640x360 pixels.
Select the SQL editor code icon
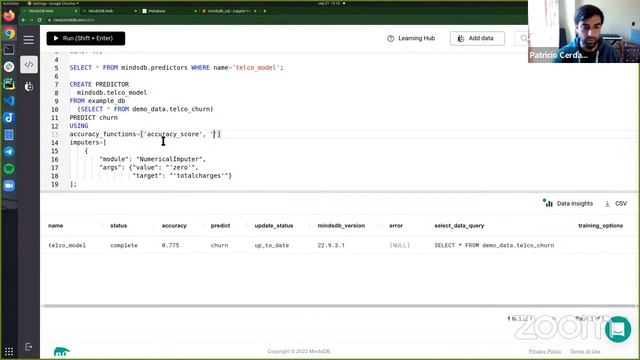point(29,64)
